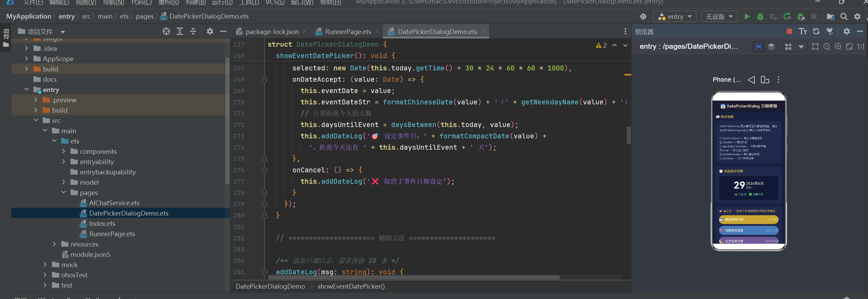
Task: Open search everywhere magnifier icon
Action: click(x=844, y=16)
